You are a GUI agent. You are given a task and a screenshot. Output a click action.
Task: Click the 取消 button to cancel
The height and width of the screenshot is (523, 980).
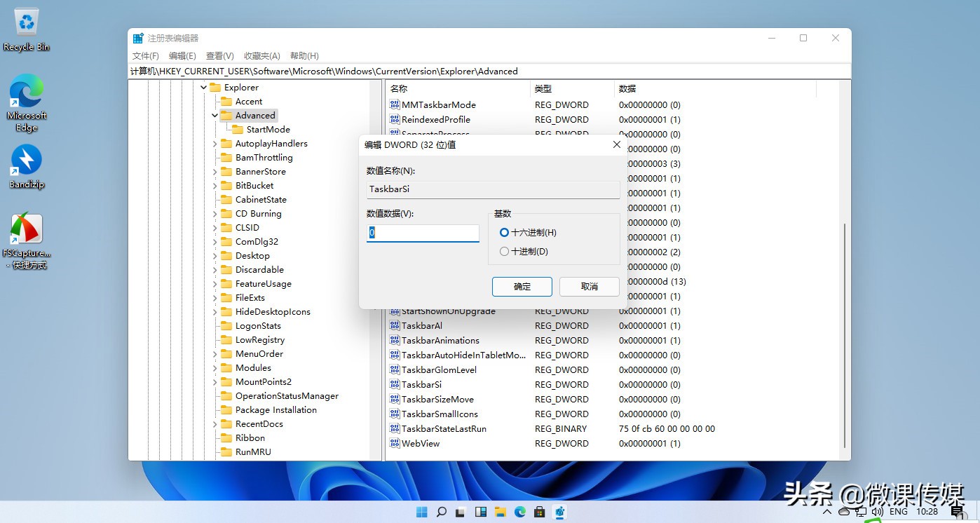tap(589, 286)
